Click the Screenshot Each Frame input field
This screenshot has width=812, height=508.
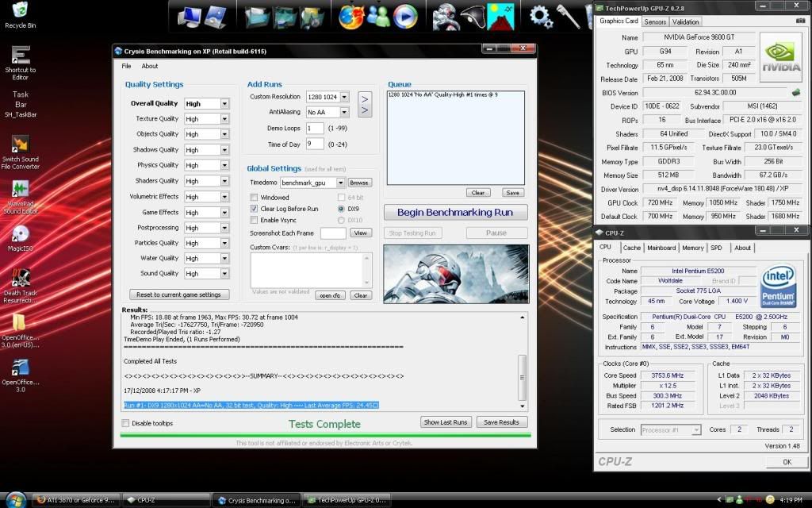tap(334, 233)
